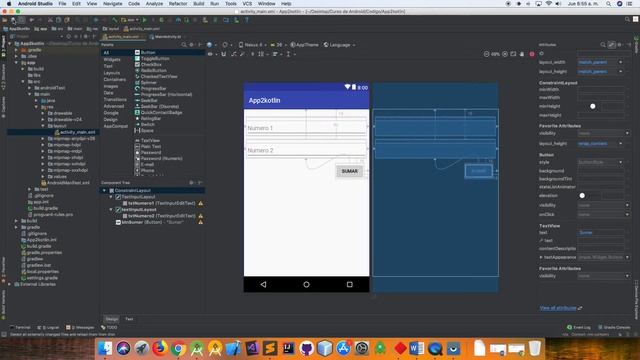Click the warning icon next to txtNumero1
This screenshot has height=360, width=640.
(x=200, y=203)
